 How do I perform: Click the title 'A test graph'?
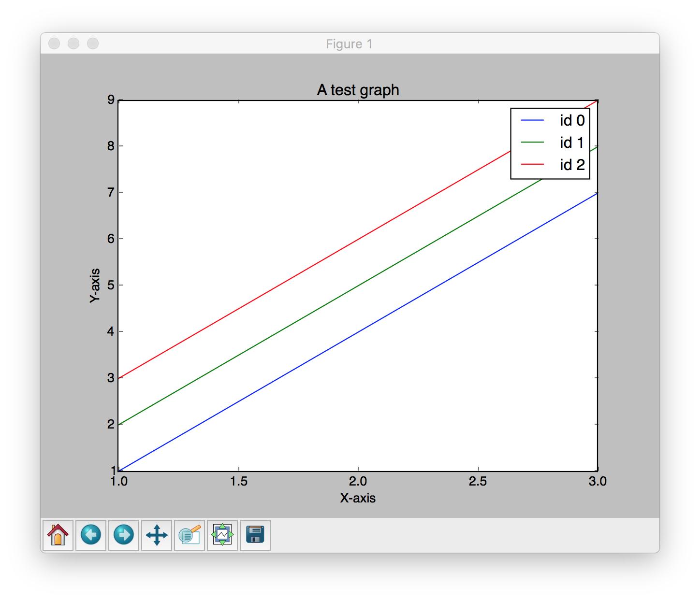point(358,89)
